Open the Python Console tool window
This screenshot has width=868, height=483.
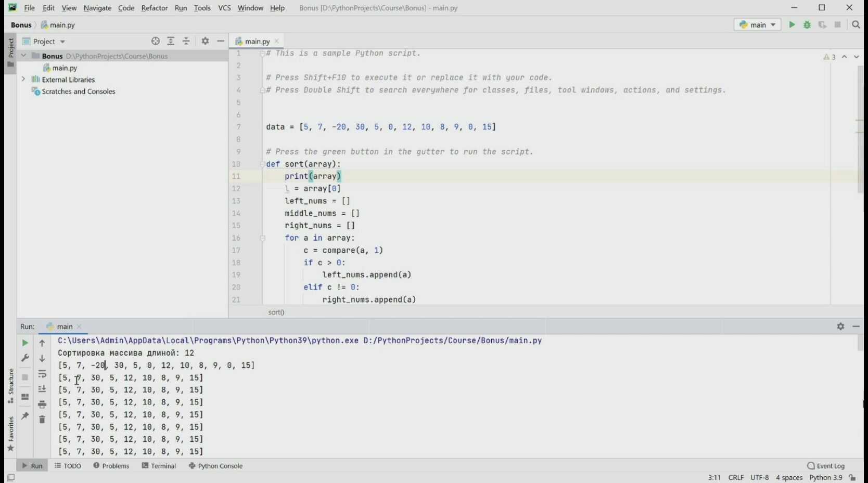coord(216,466)
